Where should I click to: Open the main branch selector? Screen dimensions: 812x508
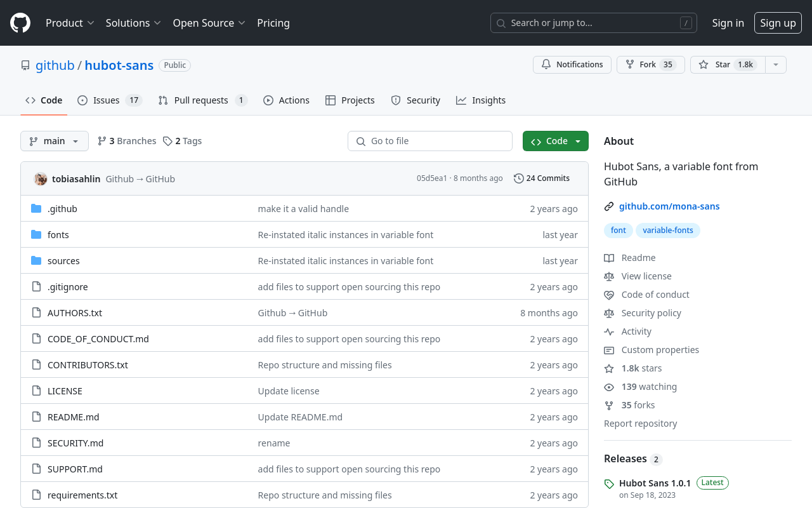tap(55, 141)
